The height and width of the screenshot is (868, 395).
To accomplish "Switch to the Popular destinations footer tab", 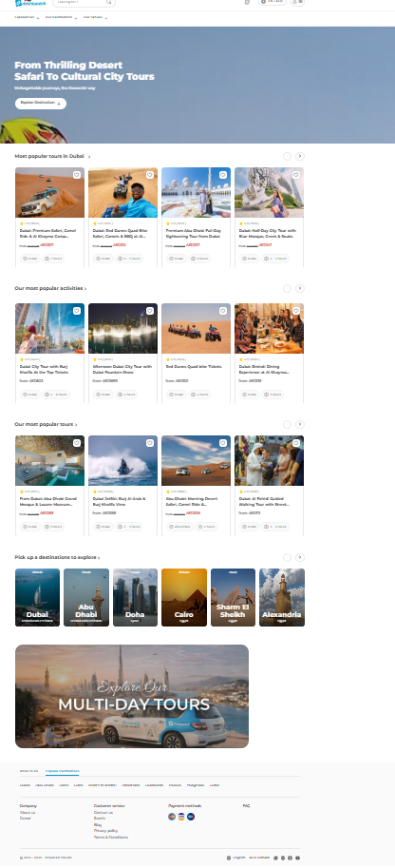I will pyautogui.click(x=62, y=771).
